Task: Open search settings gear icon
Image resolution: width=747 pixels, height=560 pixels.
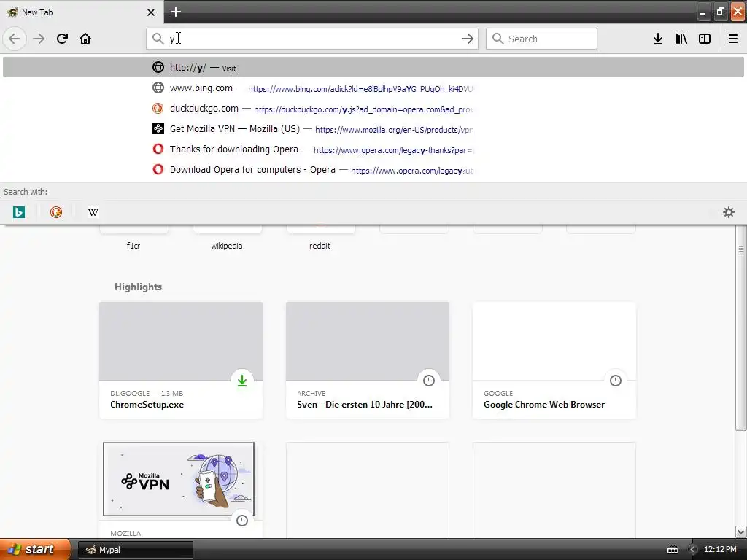Action: [x=729, y=212]
